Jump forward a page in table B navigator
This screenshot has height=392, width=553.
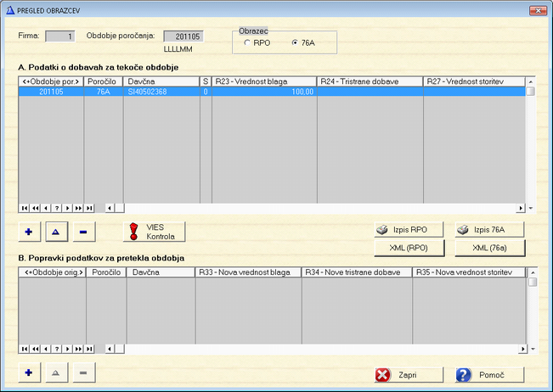point(78,349)
